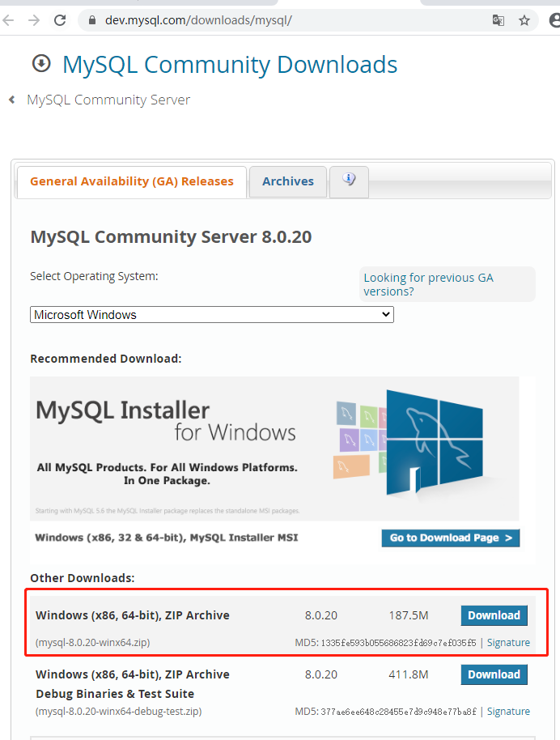Viewport: 560px width, 740px height.
Task: Click the MySQL Community Server 8.0.20 heading
Action: pyautogui.click(x=171, y=236)
